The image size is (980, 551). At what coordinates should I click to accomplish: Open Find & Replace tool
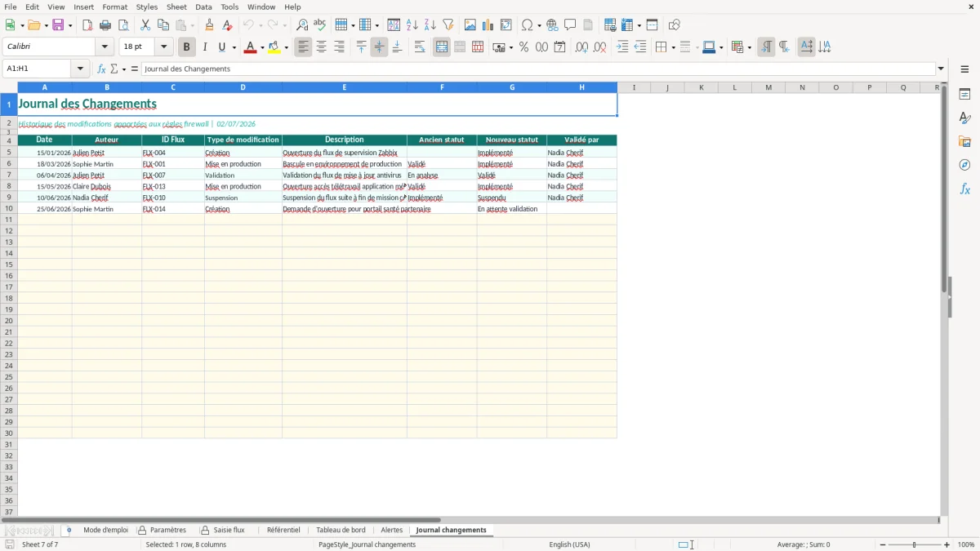302,25
